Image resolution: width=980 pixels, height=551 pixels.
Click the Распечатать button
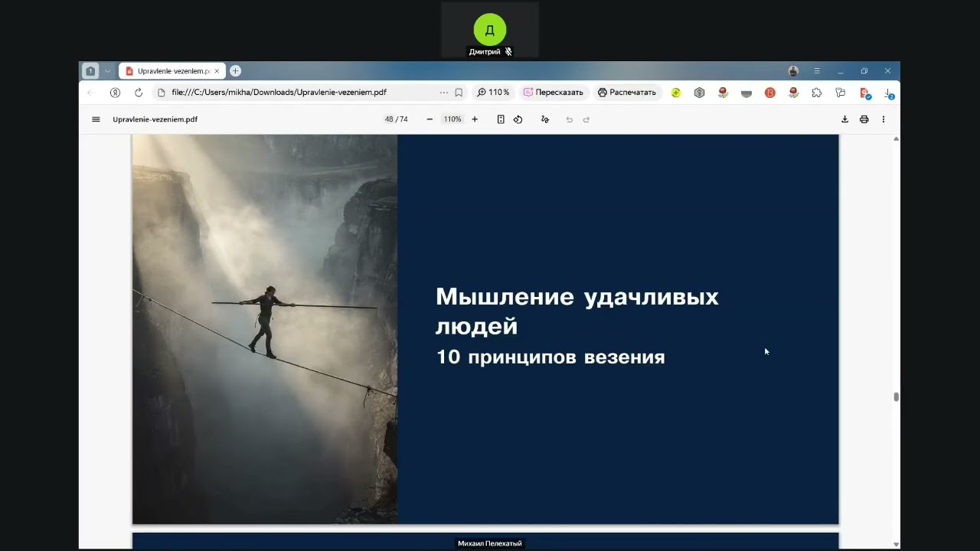pyautogui.click(x=627, y=93)
